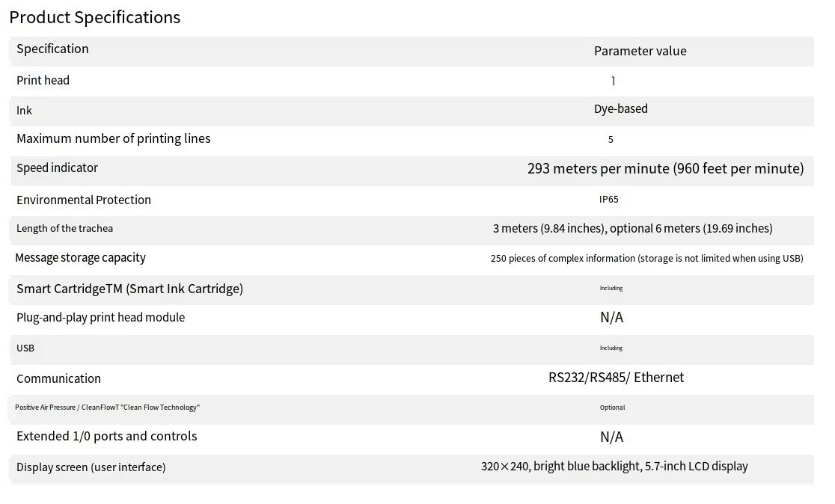The height and width of the screenshot is (504, 835).
Task: Select the 320×240 LCD display value
Action: tap(614, 467)
